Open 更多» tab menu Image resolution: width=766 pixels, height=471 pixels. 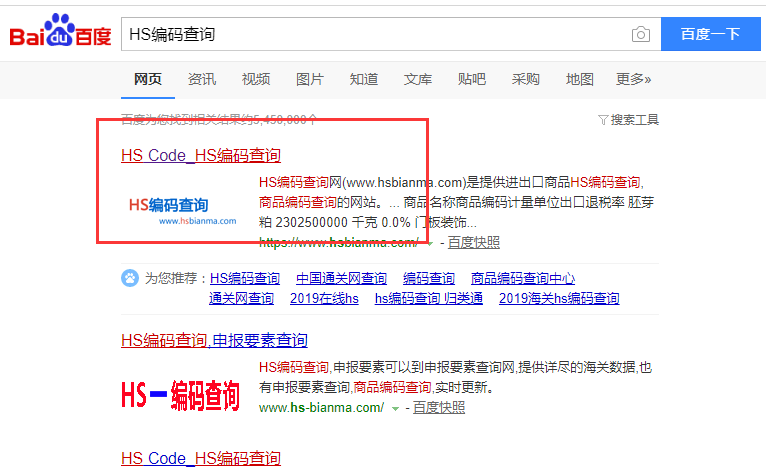pos(633,79)
